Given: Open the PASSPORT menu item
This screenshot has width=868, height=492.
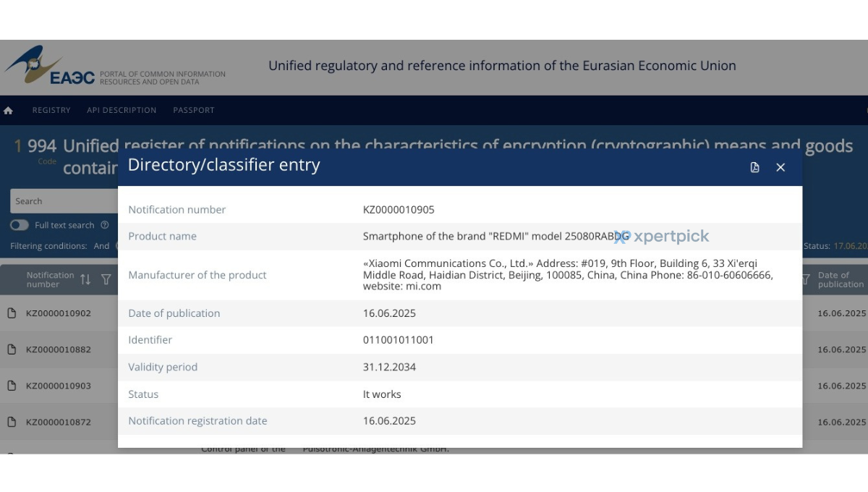Looking at the screenshot, I should coord(194,111).
